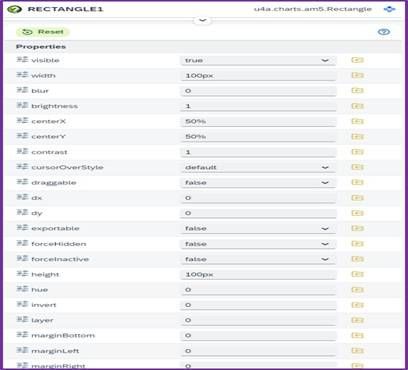Click the RECTANGLE1 title text

click(65, 9)
